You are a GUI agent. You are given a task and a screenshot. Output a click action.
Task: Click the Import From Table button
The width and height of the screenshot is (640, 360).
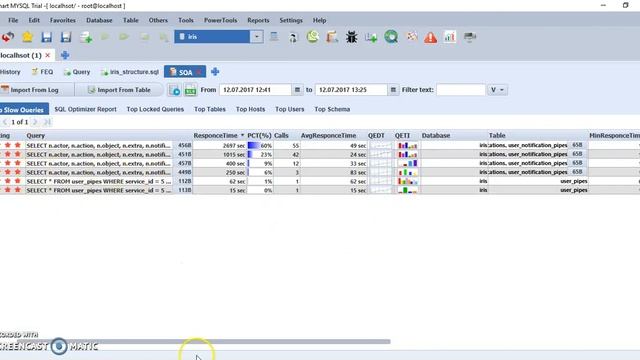click(119, 90)
